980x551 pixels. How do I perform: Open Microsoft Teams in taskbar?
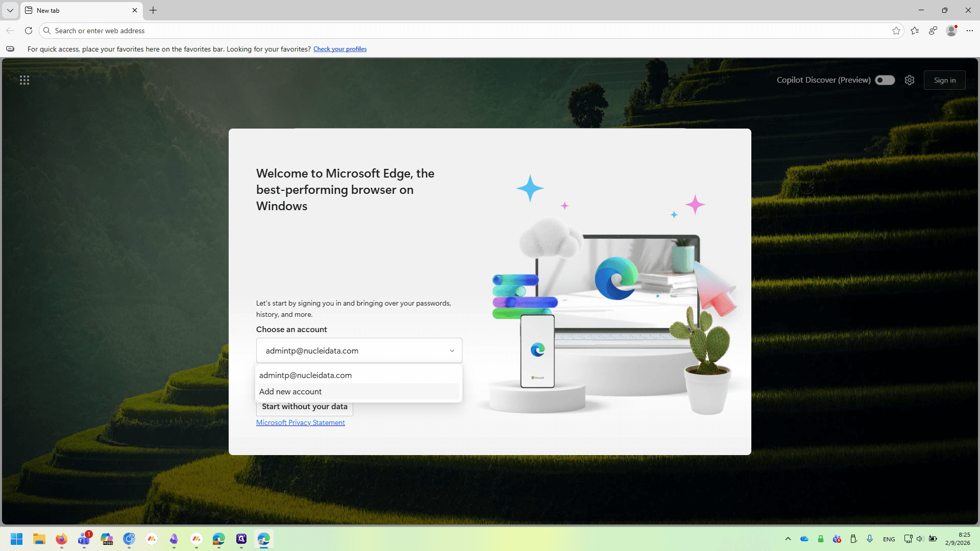pyautogui.click(x=84, y=539)
